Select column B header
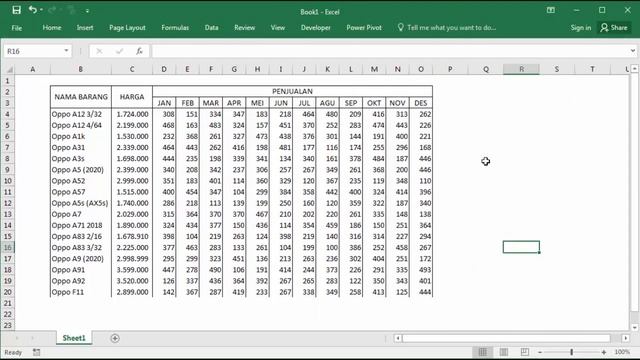 click(x=80, y=69)
